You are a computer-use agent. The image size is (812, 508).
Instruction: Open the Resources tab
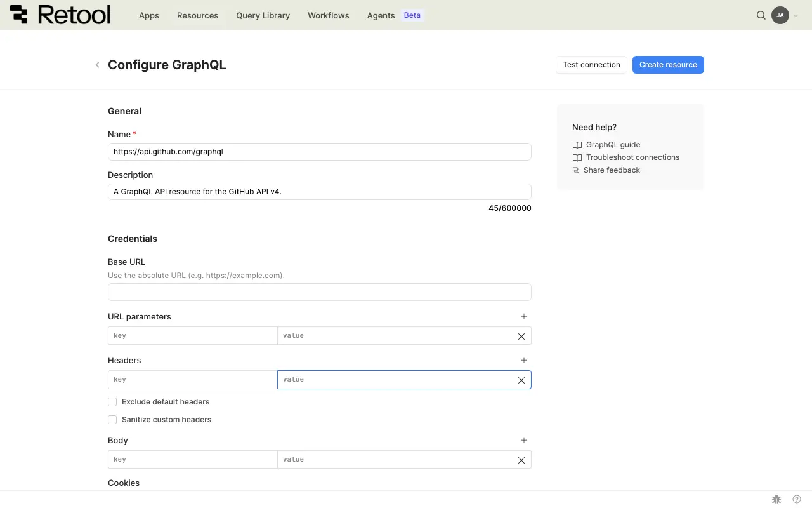tap(197, 15)
